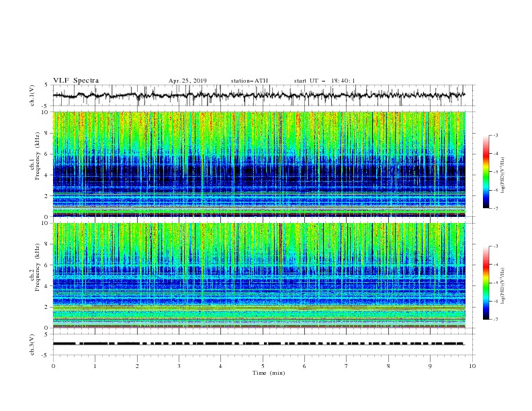Select the date text "Apr. 25, 2019"
The image size is (532, 411).
(x=187, y=81)
